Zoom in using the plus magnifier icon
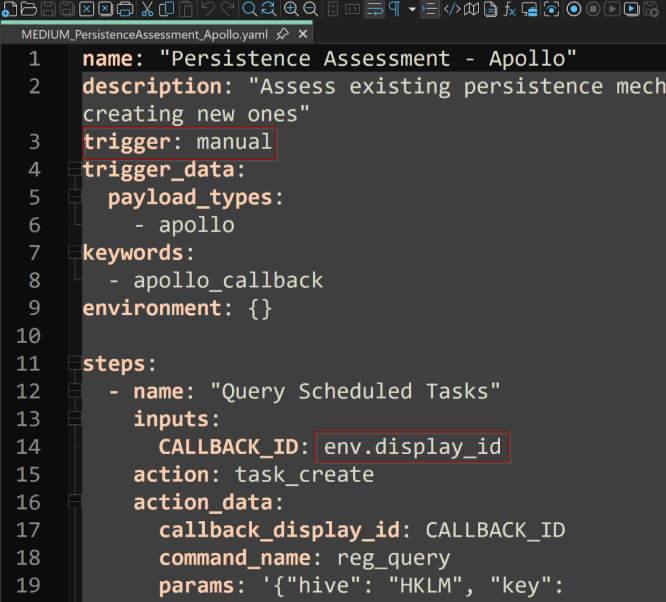Viewport: 666px width, 602px height. (x=291, y=8)
